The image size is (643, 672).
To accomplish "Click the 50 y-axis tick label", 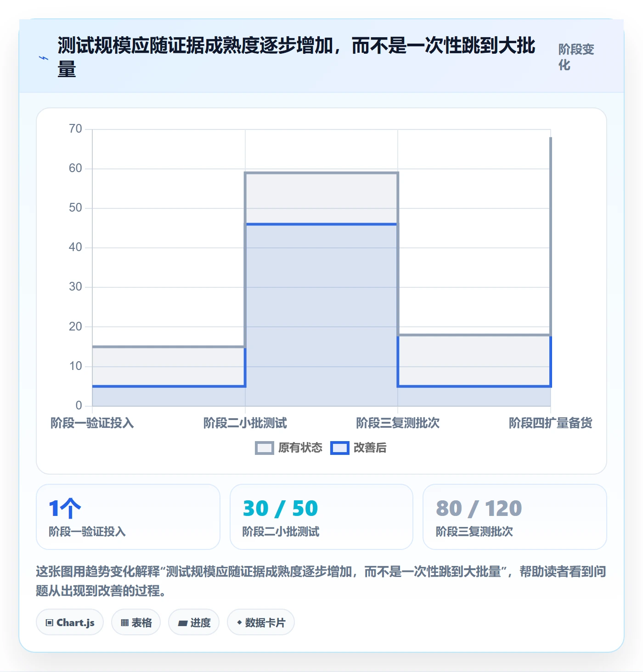I will 75,207.
